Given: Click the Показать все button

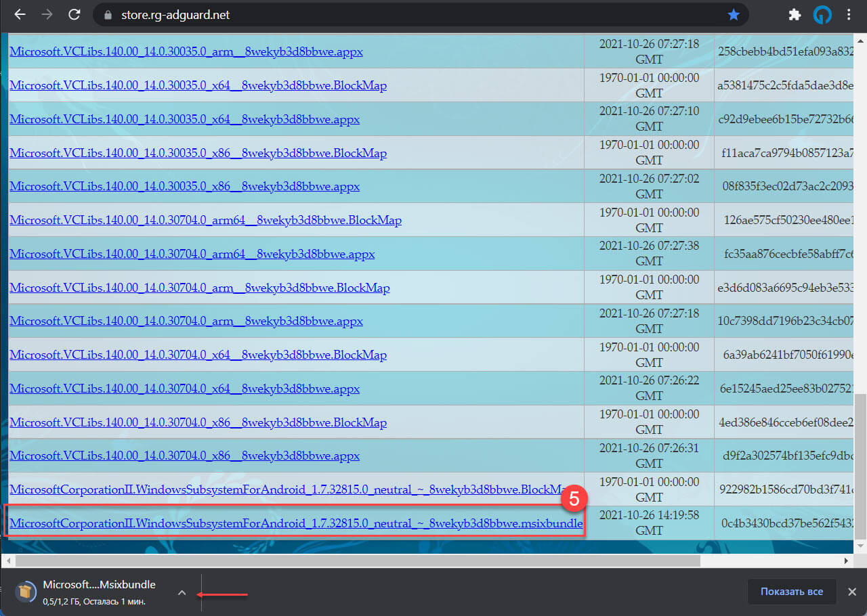Looking at the screenshot, I should click(x=792, y=592).
